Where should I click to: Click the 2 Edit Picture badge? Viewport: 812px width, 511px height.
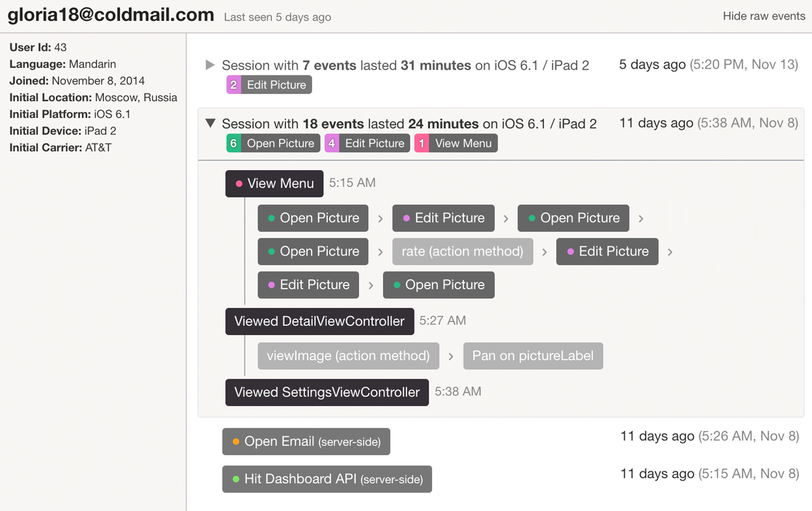click(x=269, y=85)
